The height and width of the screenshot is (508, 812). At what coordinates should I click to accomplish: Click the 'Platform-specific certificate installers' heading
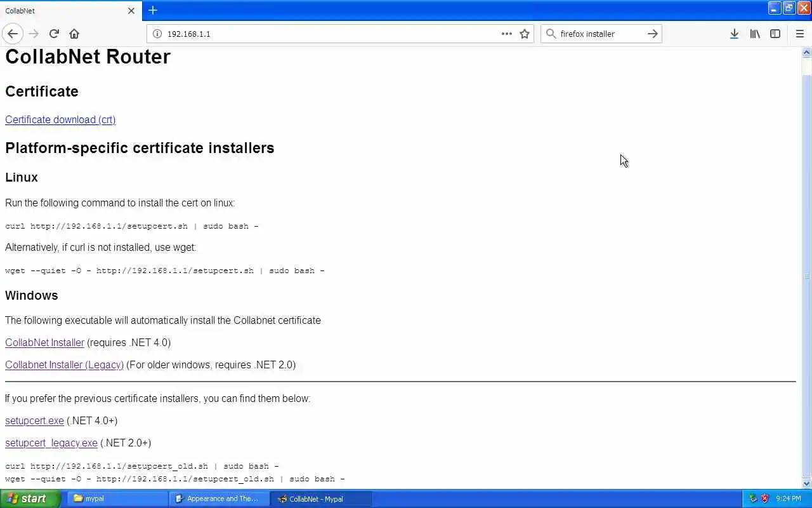point(140,148)
